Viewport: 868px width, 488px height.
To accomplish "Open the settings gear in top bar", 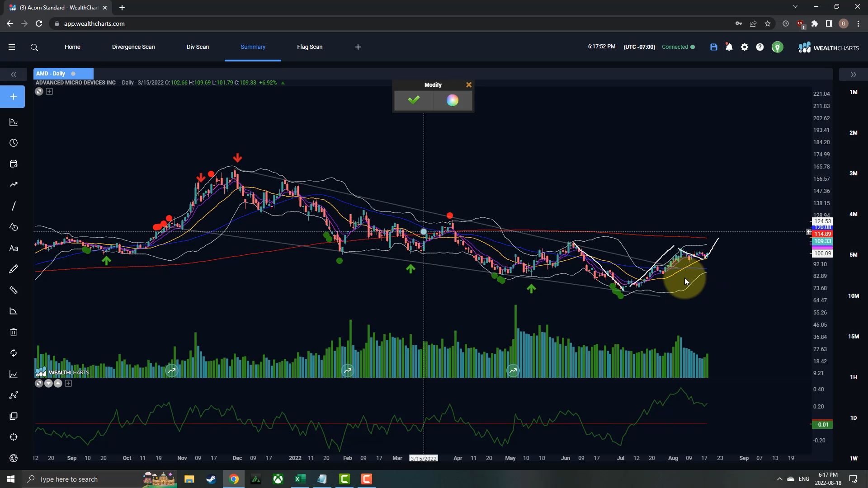I will 745,47.
